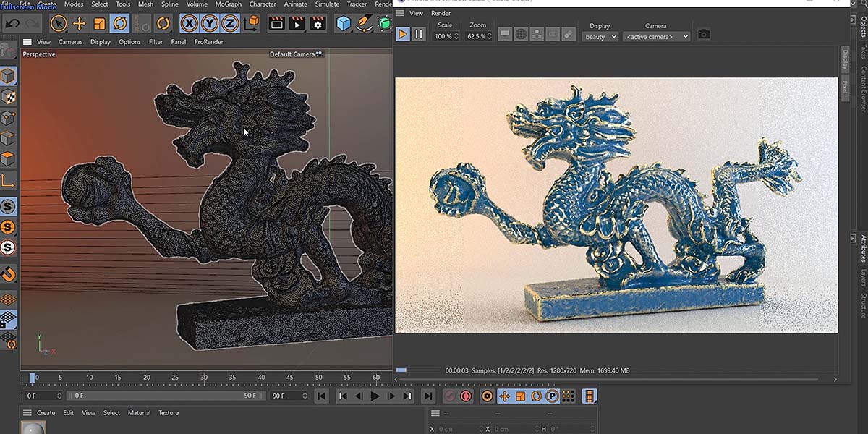Toggle X-axis lock
This screenshot has width=868, height=434.
coord(190,23)
